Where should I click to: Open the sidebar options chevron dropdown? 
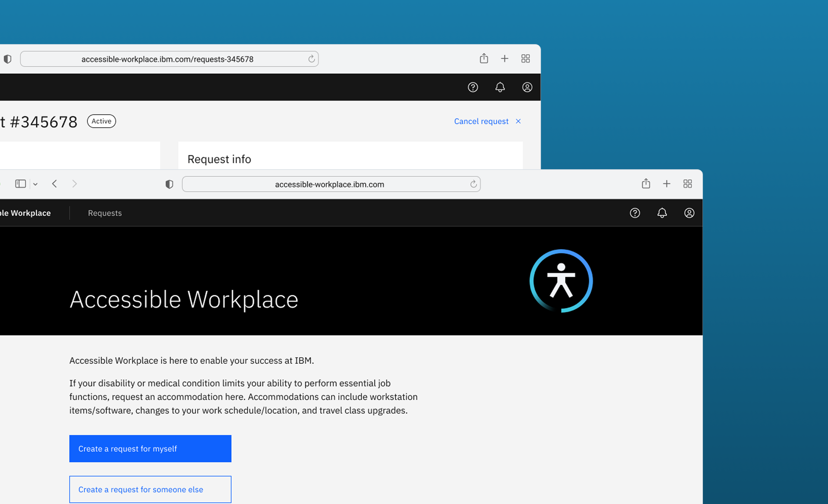pos(36,184)
